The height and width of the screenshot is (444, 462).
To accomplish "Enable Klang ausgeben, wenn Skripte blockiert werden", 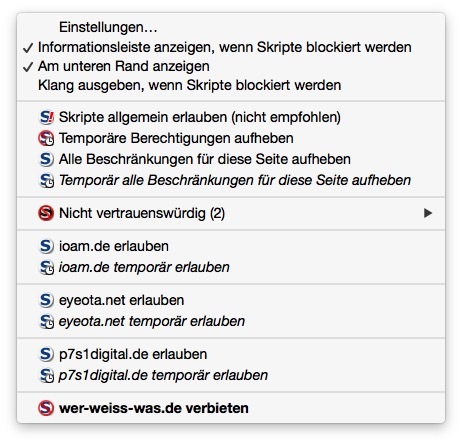I will 231,85.
